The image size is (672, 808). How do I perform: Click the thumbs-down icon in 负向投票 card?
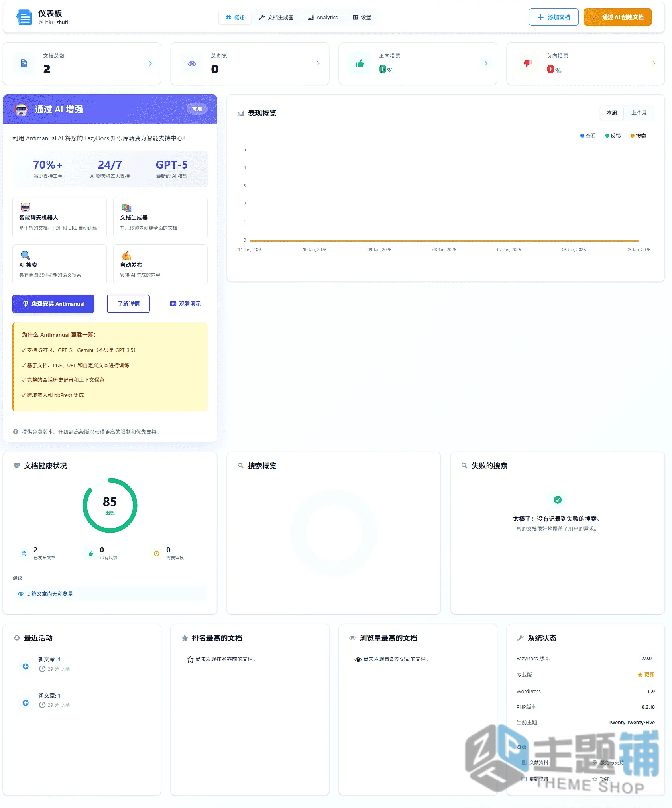tap(528, 63)
